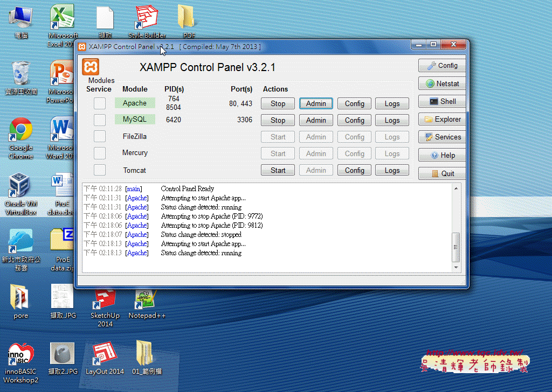Select ProE data.zip file icon

(62, 250)
